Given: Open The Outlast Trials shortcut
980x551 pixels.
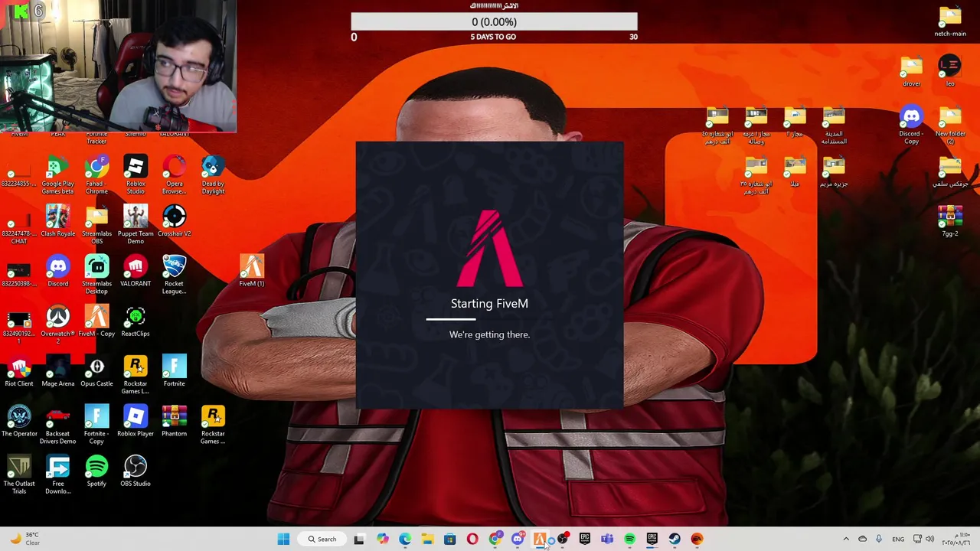Looking at the screenshot, I should (x=19, y=474).
